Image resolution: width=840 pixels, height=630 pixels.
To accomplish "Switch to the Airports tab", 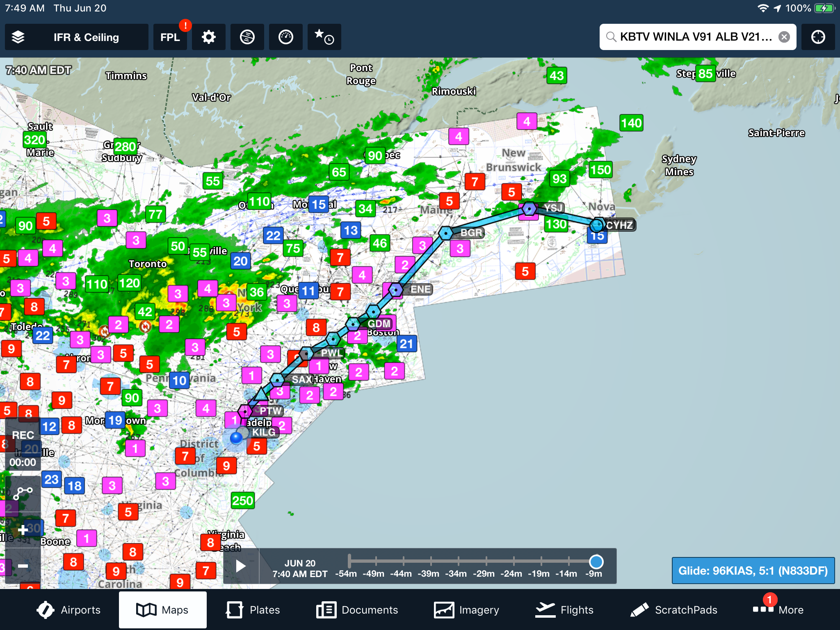I will 68,610.
